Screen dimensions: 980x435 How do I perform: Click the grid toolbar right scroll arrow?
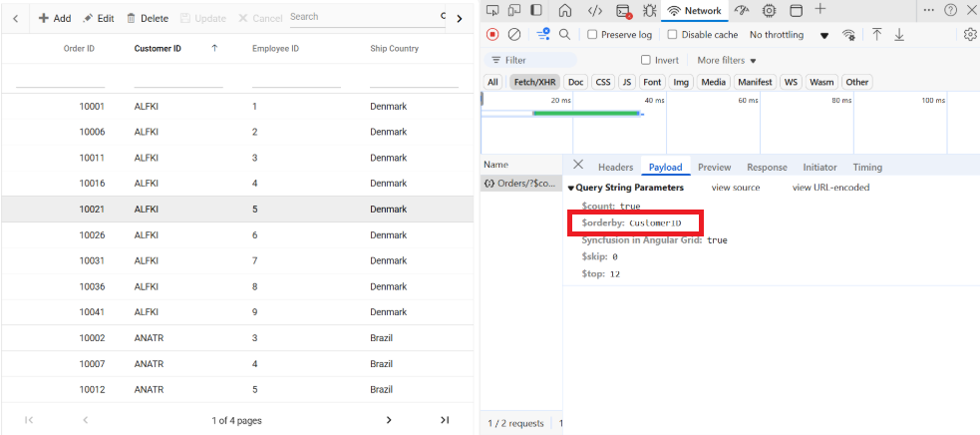pos(460,19)
